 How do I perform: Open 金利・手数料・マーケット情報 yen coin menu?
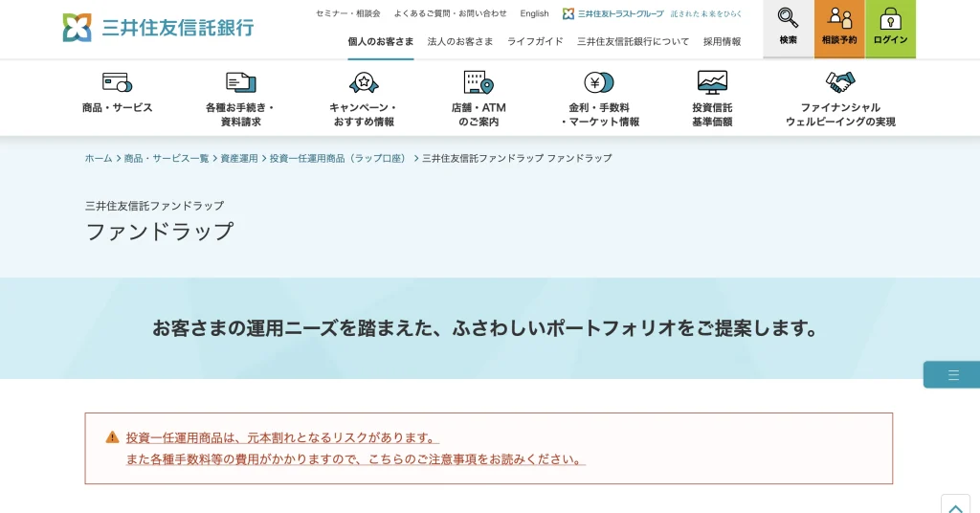coord(599,100)
